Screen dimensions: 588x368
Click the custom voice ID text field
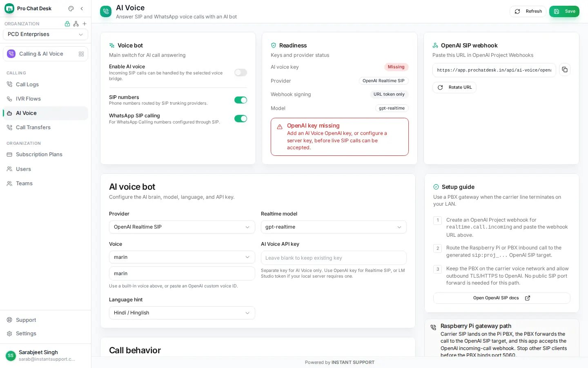tap(182, 274)
